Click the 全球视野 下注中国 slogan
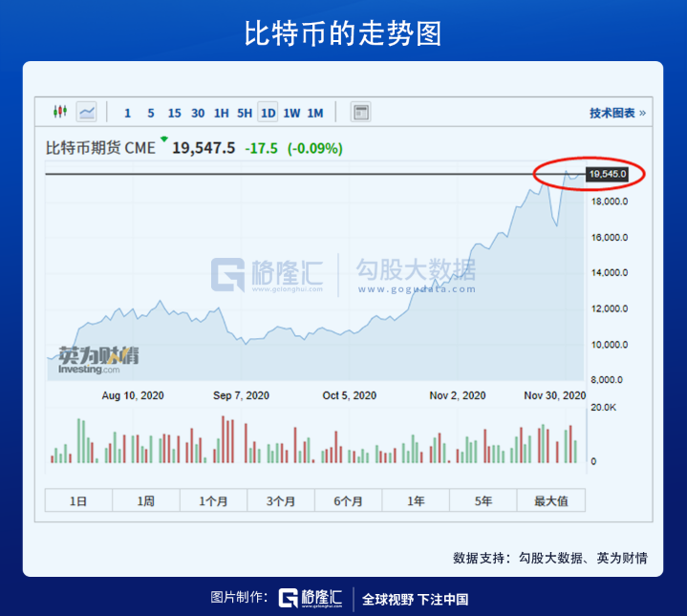Viewport: 687px width, 616px height. (x=416, y=599)
